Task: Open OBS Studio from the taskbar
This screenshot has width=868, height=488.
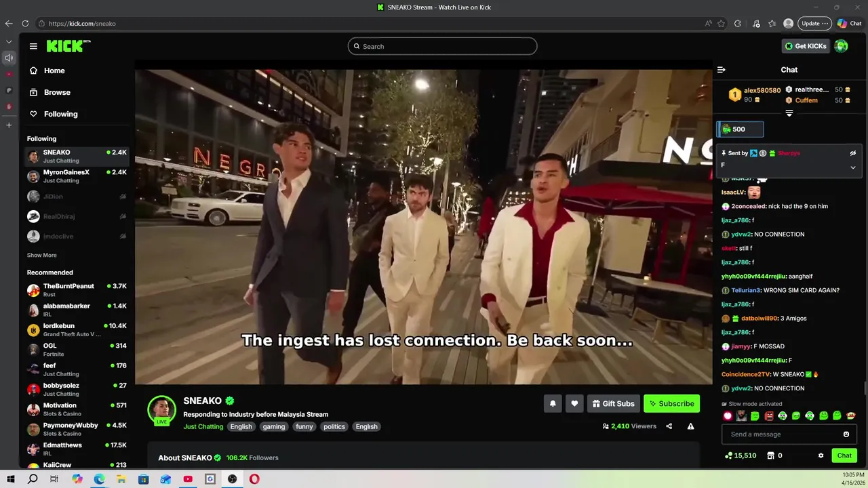Action: [233, 479]
